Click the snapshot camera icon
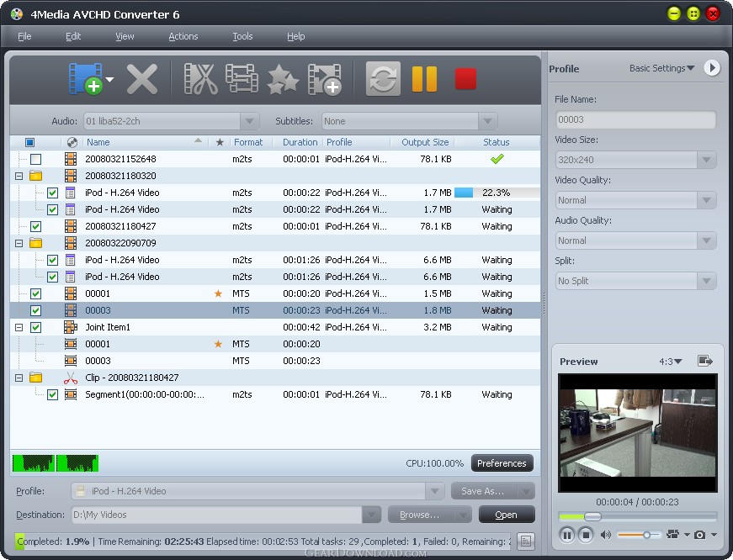The width and height of the screenshot is (733, 560). tap(699, 535)
